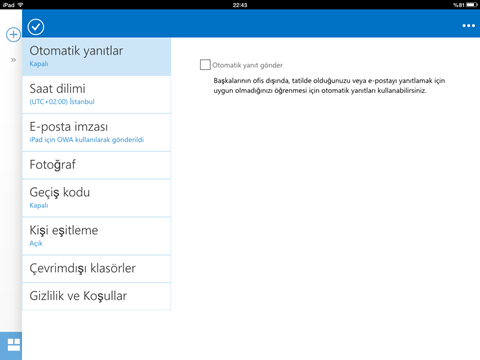Open Çevrimdışı klasörler settings
480x360 pixels.
click(x=96, y=269)
